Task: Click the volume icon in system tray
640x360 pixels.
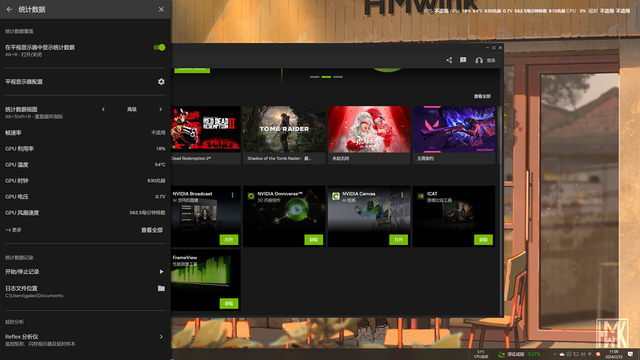Action: [x=583, y=354]
